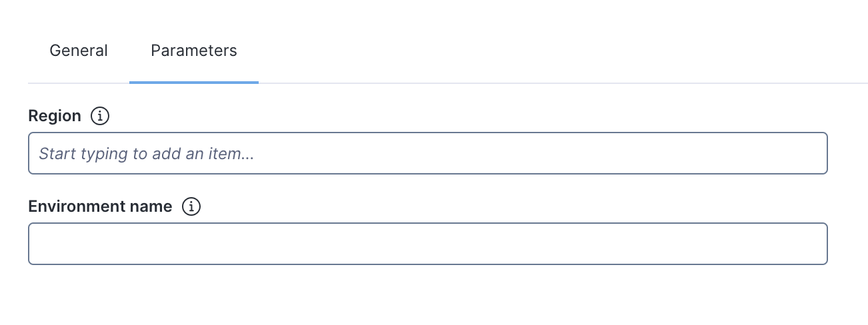Click the Environment name field label

click(100, 206)
